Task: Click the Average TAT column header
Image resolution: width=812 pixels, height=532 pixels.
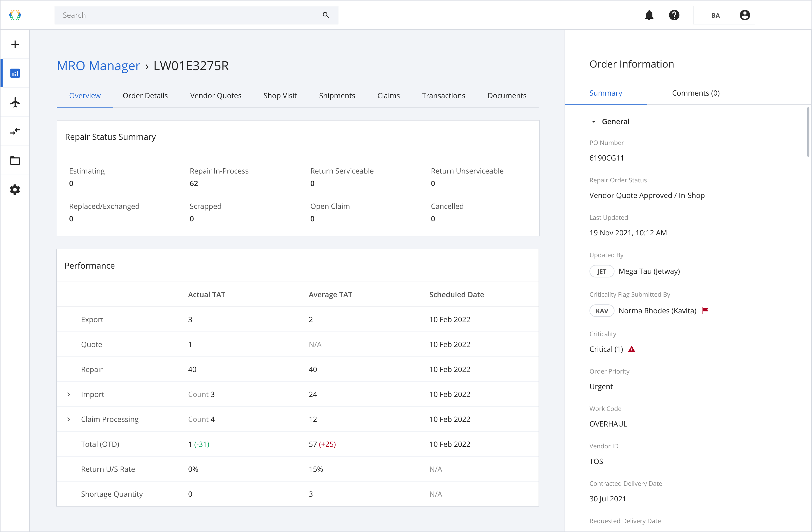Action: click(x=330, y=295)
